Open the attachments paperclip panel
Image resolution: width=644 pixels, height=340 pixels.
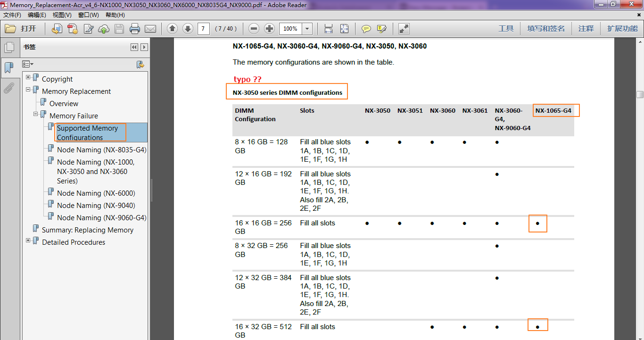tap(8, 87)
